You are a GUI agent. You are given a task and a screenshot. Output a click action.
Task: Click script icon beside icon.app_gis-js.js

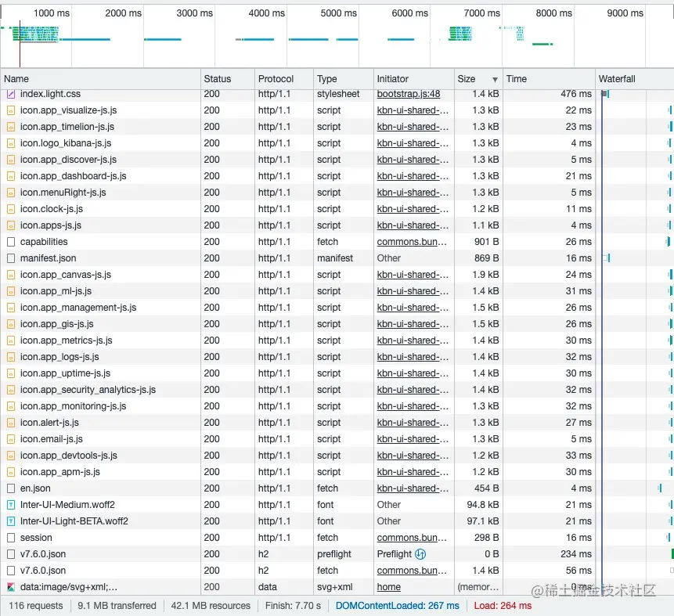[x=11, y=324]
